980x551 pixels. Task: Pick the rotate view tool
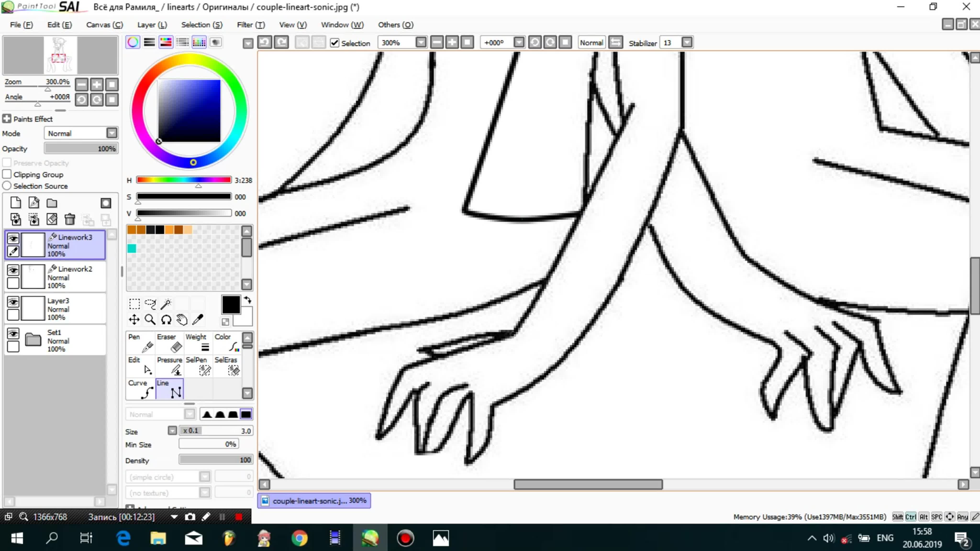coord(166,320)
